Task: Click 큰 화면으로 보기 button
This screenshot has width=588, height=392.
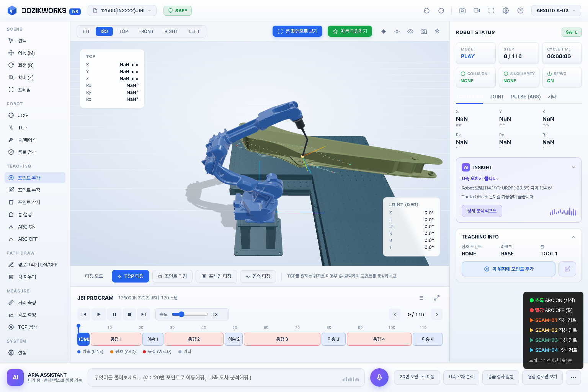Action: (x=297, y=31)
